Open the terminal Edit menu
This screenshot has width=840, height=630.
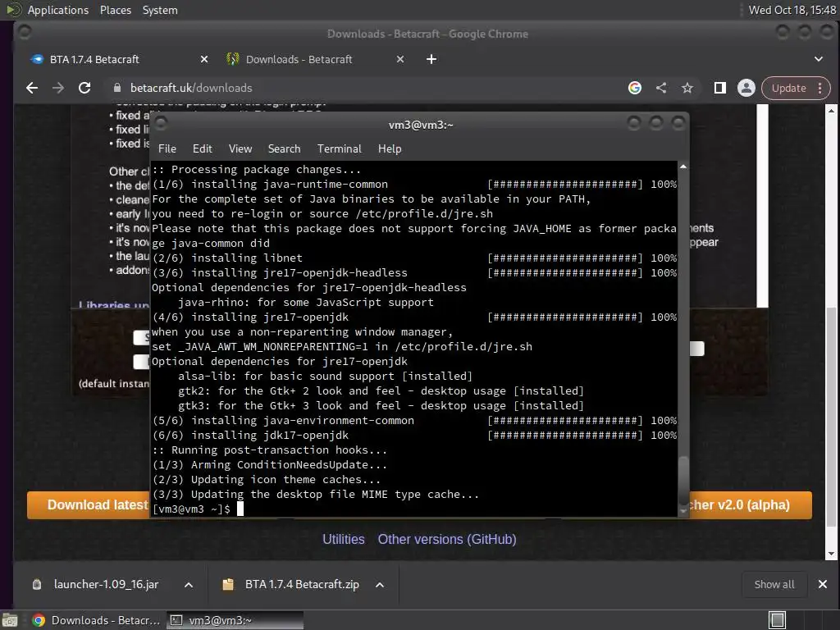click(203, 149)
